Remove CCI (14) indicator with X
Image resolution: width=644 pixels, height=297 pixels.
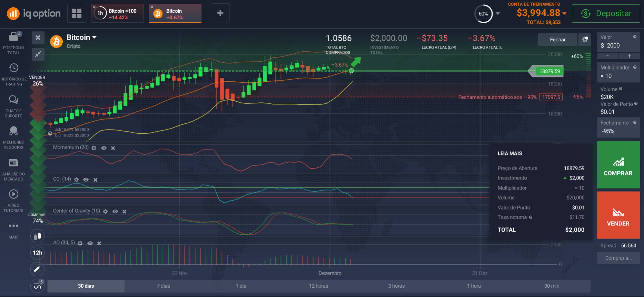point(96,180)
